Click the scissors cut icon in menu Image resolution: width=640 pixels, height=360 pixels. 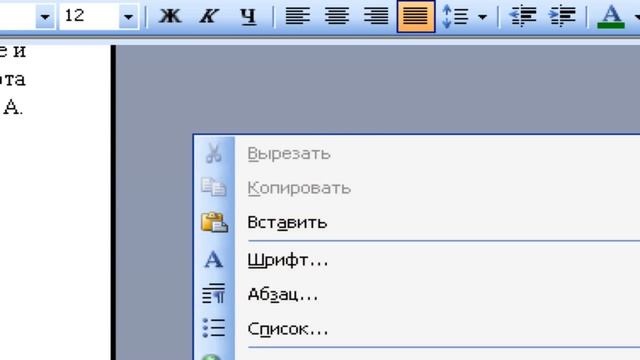[x=214, y=153]
